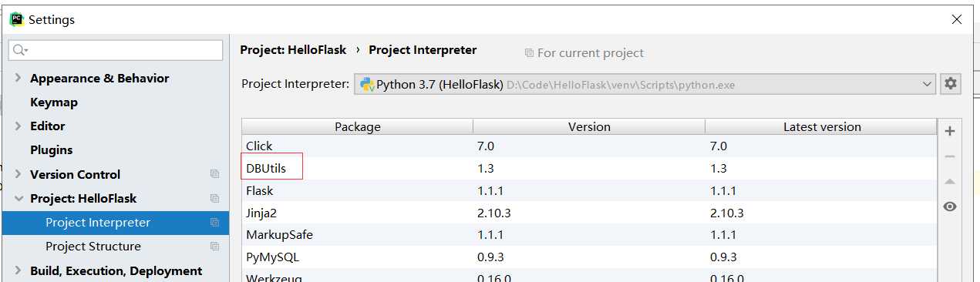Image resolution: width=980 pixels, height=282 pixels.
Task: Click Project: HelloFlask breadcrumb
Action: click(293, 50)
